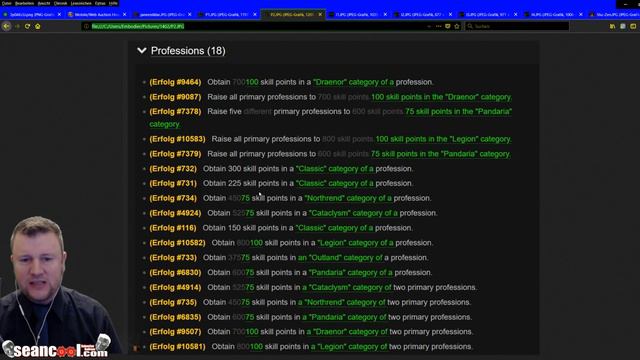Close the I1.JPG tab

[385, 14]
